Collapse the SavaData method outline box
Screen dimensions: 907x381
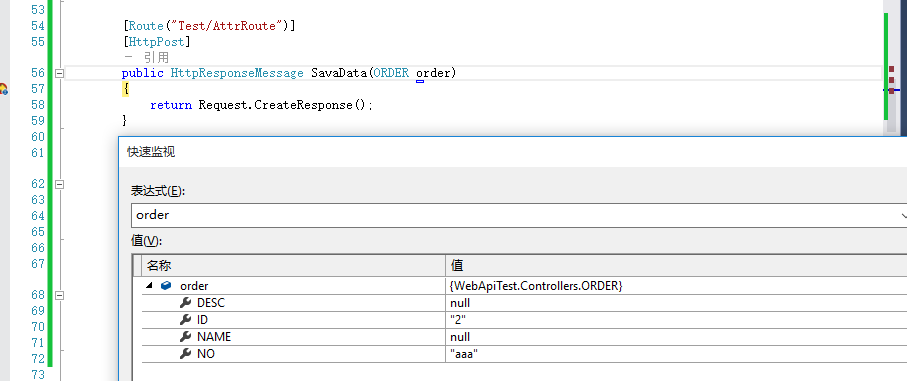[58, 73]
